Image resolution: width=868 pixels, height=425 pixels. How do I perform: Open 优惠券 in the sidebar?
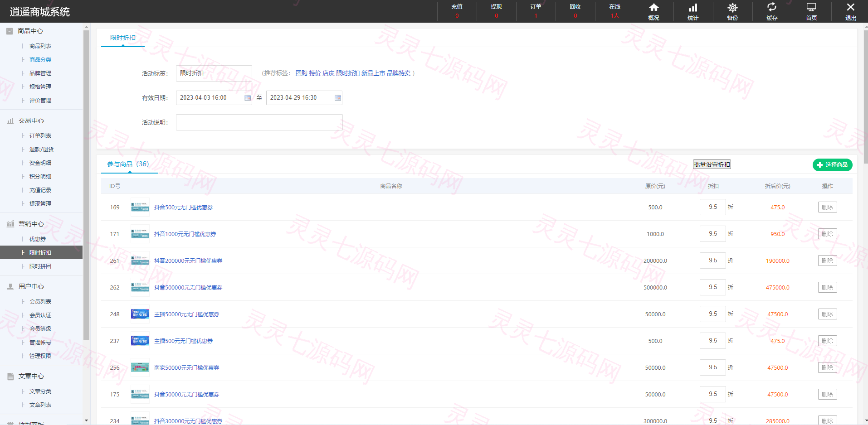click(38, 239)
